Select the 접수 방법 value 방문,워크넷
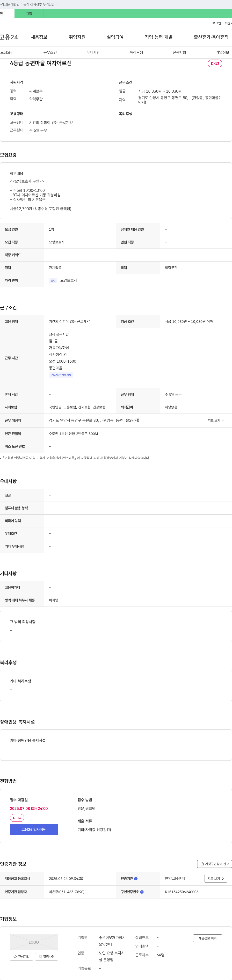The image size is (232, 980). [87, 808]
